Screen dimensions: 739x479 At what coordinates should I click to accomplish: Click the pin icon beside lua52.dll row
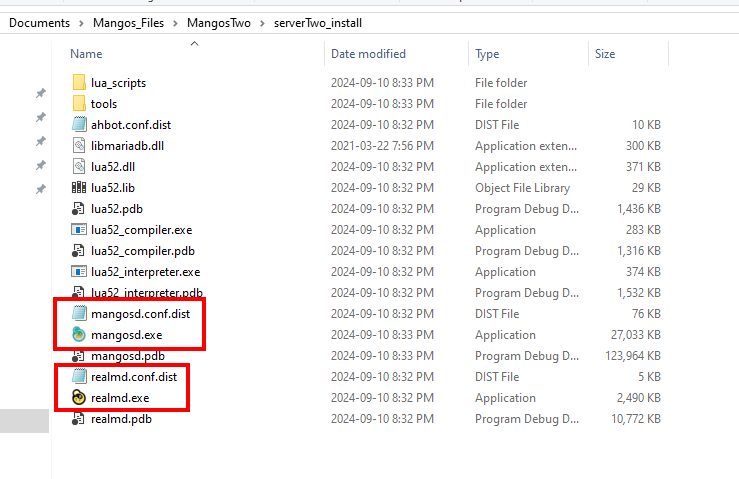[41, 165]
